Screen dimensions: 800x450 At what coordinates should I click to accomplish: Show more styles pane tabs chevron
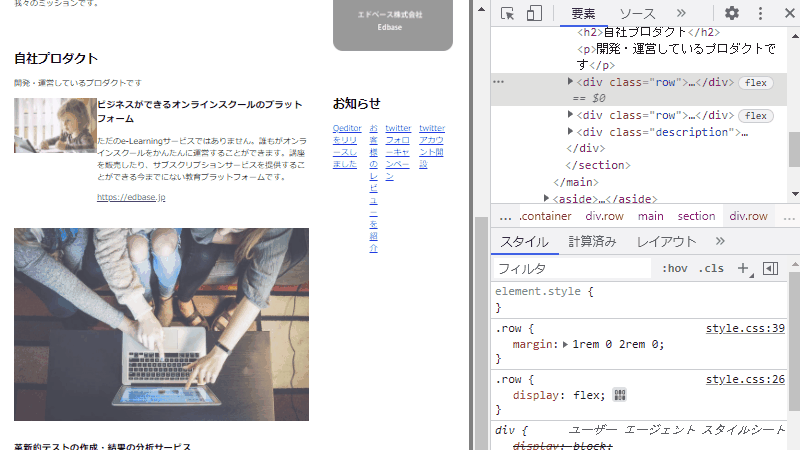(x=720, y=241)
